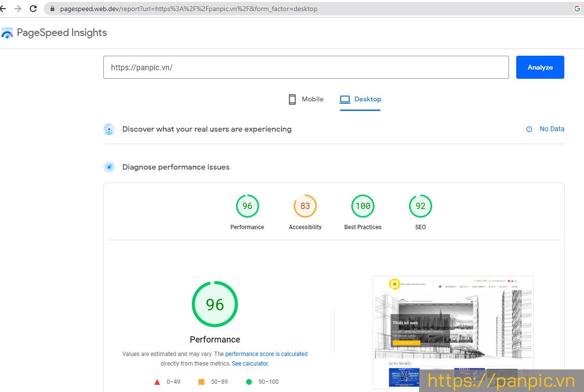Click the No Data link

click(x=552, y=129)
